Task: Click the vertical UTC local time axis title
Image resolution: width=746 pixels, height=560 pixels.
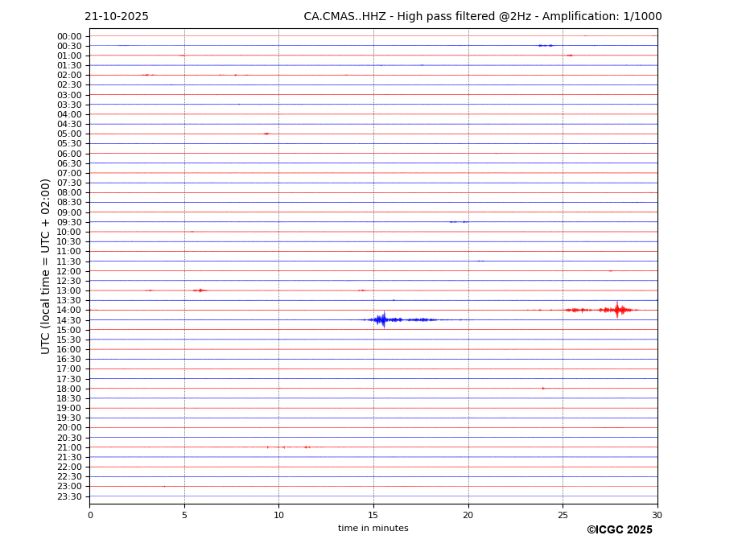Action: pyautogui.click(x=47, y=266)
